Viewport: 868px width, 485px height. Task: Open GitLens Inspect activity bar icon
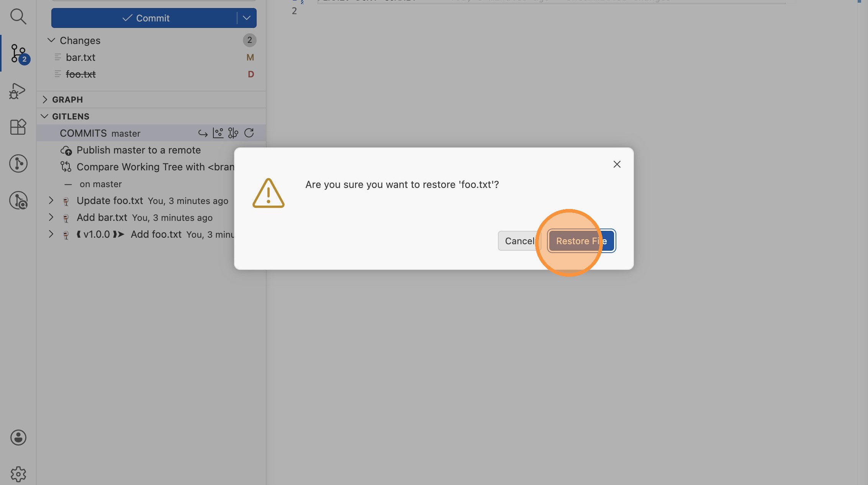(18, 200)
